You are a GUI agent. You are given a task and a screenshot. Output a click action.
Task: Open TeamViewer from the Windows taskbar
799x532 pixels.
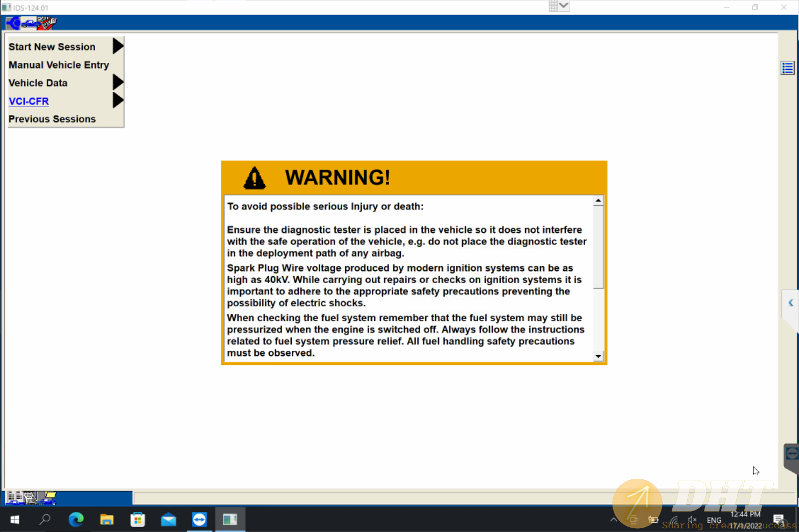point(199,520)
